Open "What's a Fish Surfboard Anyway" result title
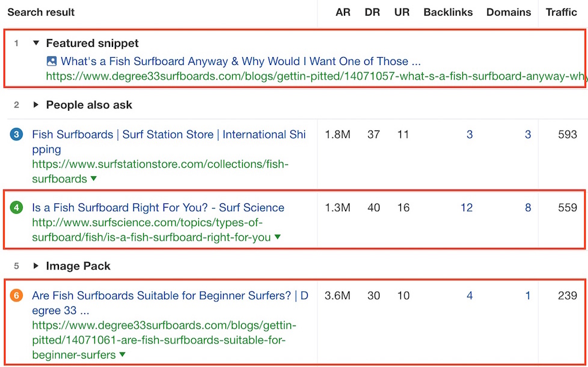Screen dimensions: 588x367 coord(240,61)
